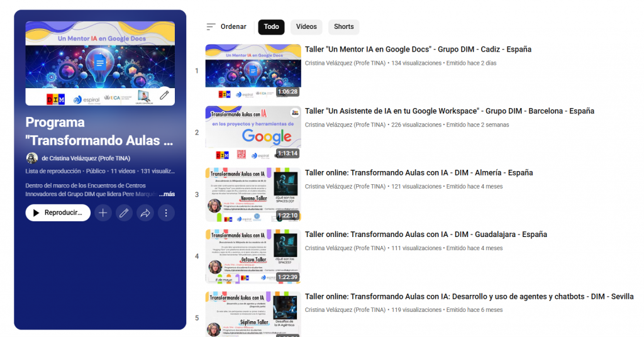644x337 pixels.
Task: Click the channel name under the Cadiz video
Action: tap(345, 64)
